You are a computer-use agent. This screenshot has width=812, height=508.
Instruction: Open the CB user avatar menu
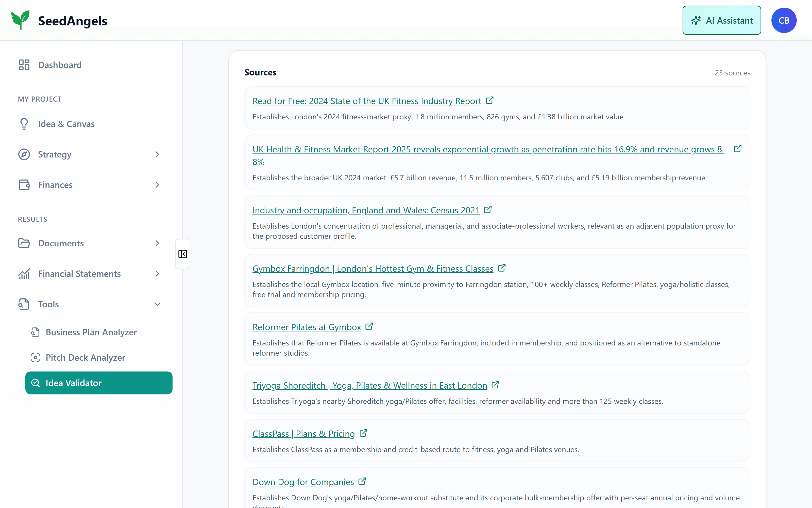point(784,21)
